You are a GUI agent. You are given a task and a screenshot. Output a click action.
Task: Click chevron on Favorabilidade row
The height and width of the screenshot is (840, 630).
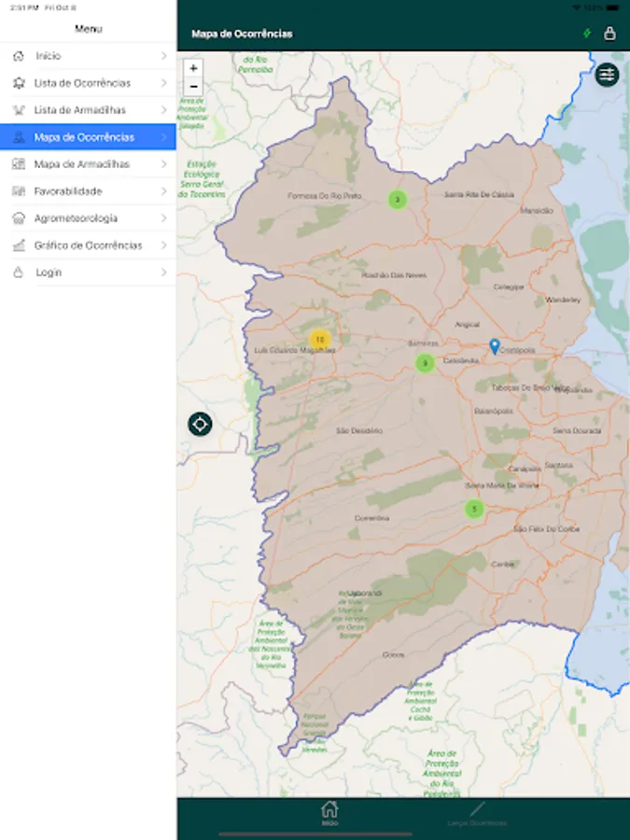pos(164,191)
